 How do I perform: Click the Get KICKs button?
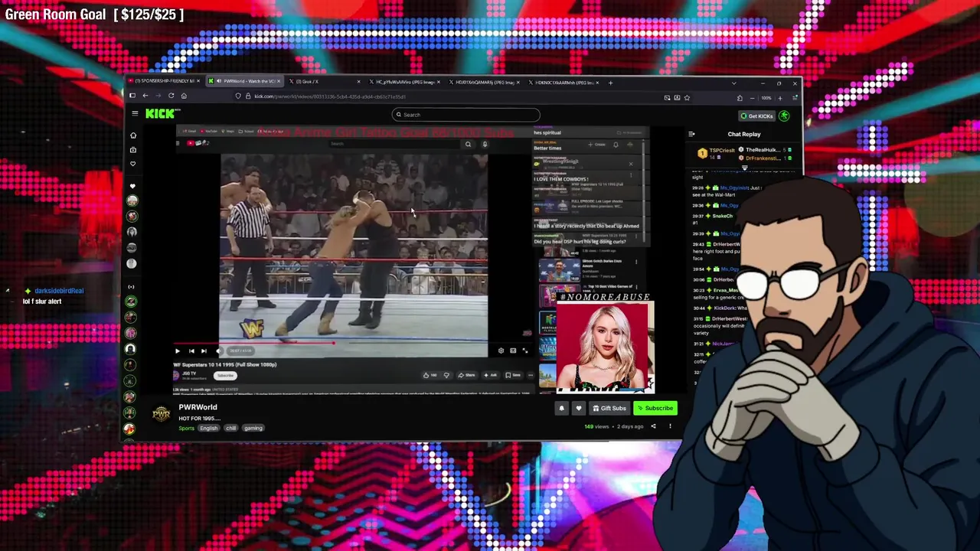pos(756,116)
